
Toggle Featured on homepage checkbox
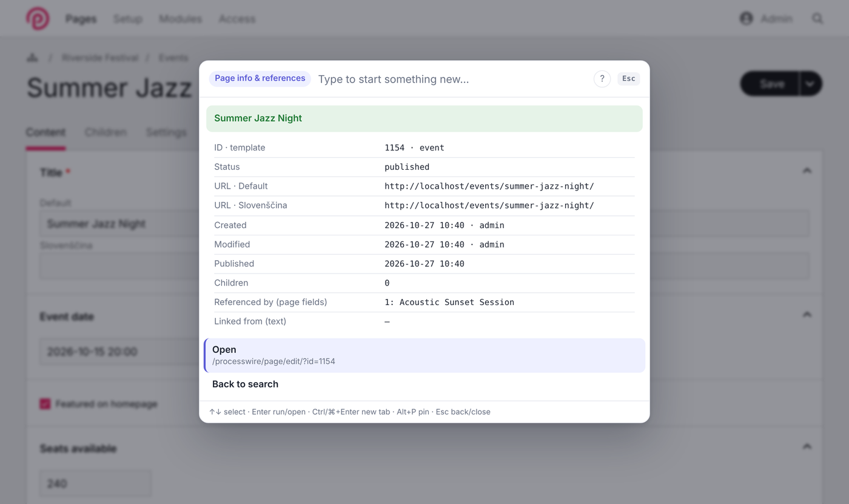pos(45,404)
